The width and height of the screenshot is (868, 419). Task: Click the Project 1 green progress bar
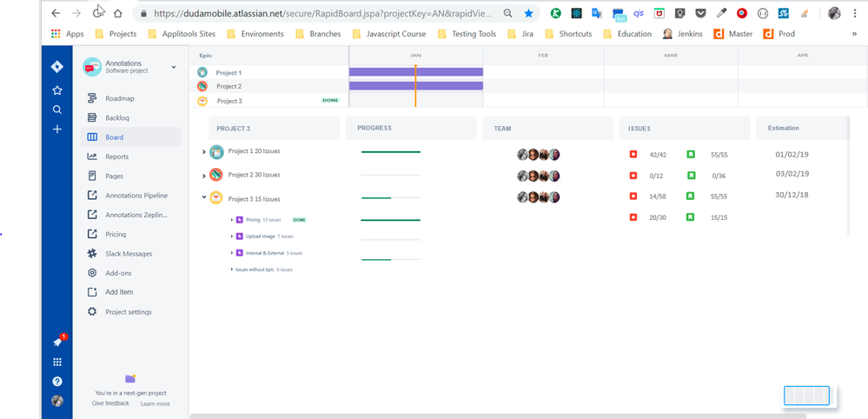click(391, 151)
